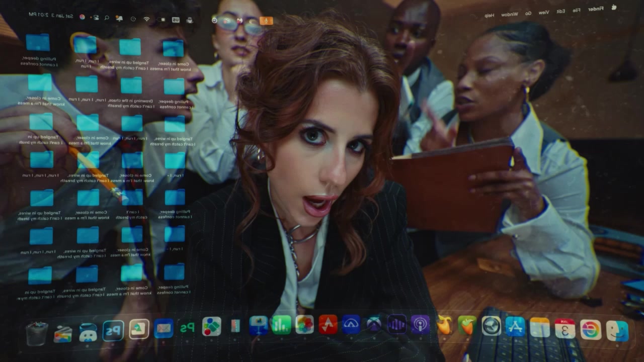Open the View menu

544,12
